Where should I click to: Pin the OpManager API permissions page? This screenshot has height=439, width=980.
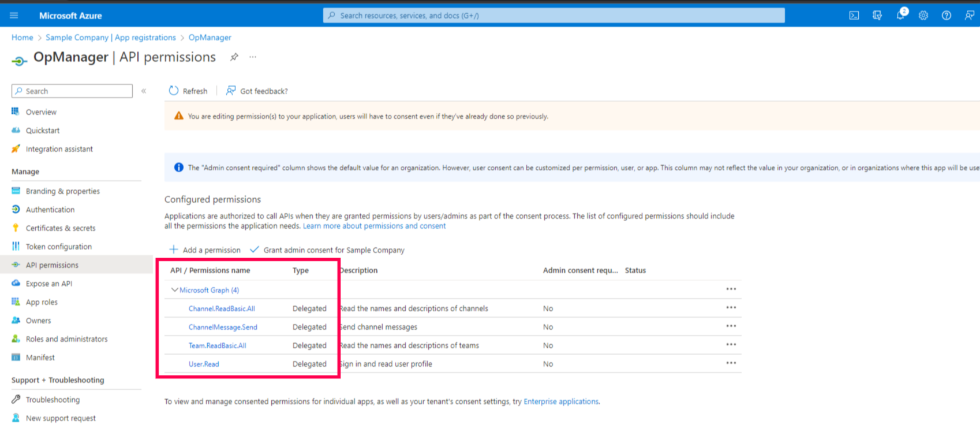pyautogui.click(x=234, y=57)
